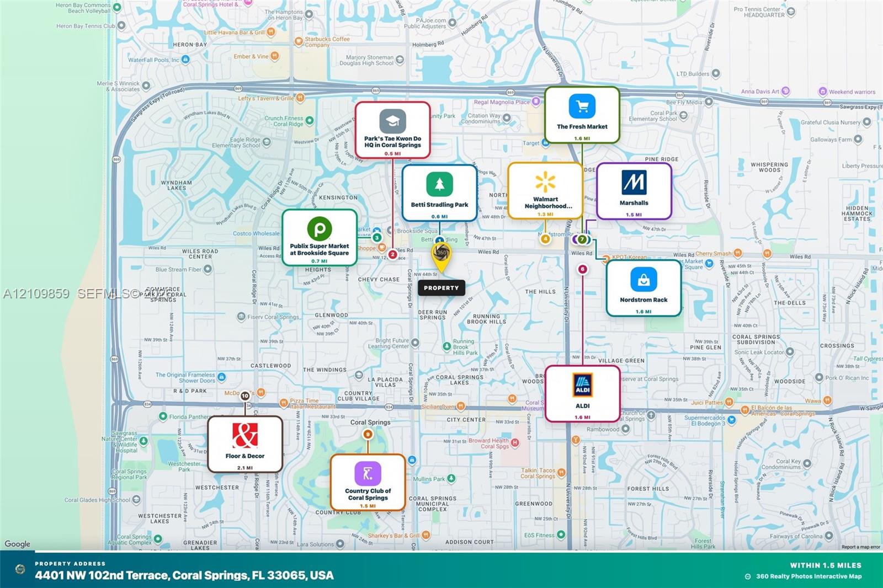Click the WITHIN 1.5 MILES label
883x588 pixels.
[x=826, y=565]
